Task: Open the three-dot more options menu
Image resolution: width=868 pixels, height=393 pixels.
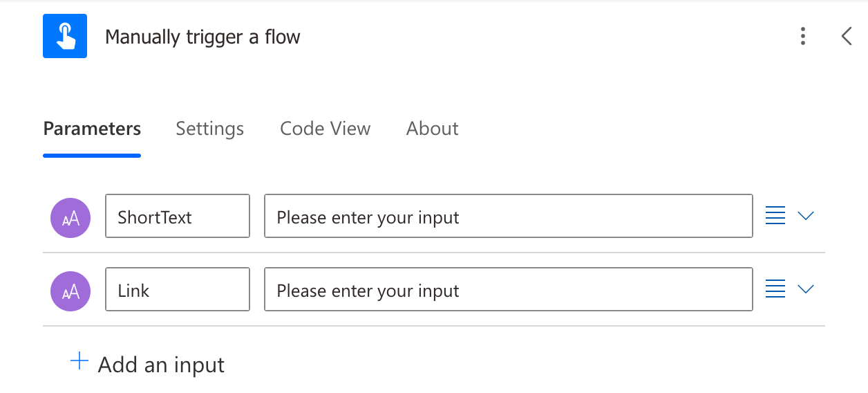Action: 802,36
